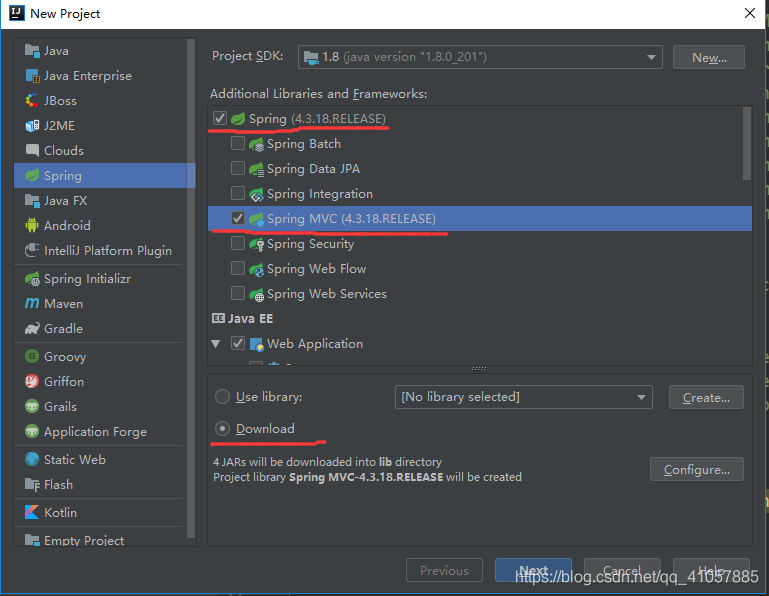The height and width of the screenshot is (596, 769).
Task: Close the New Project dialog
Action: pos(750,13)
